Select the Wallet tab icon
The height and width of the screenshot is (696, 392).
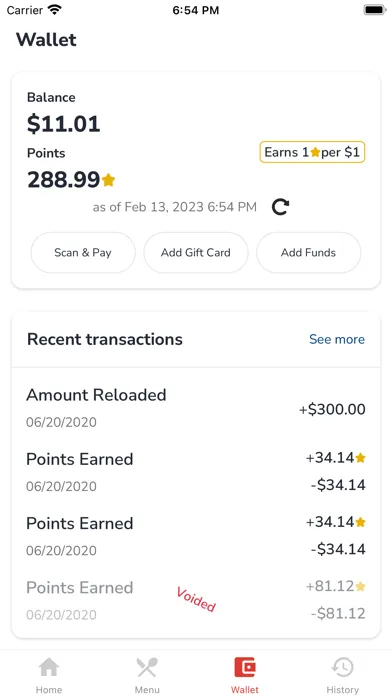(x=245, y=668)
